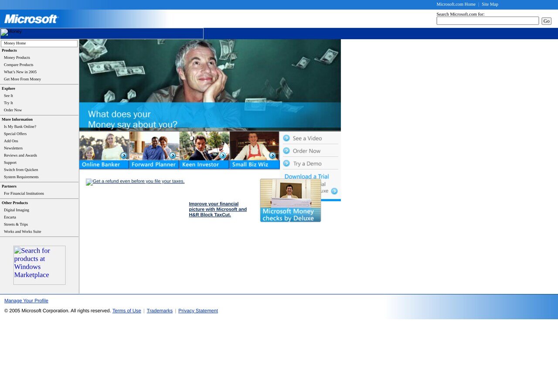Click the arrow icon beside promo-panel Order Now
Image resolution: width=558 pixels, height=392 pixels.
pos(286,151)
